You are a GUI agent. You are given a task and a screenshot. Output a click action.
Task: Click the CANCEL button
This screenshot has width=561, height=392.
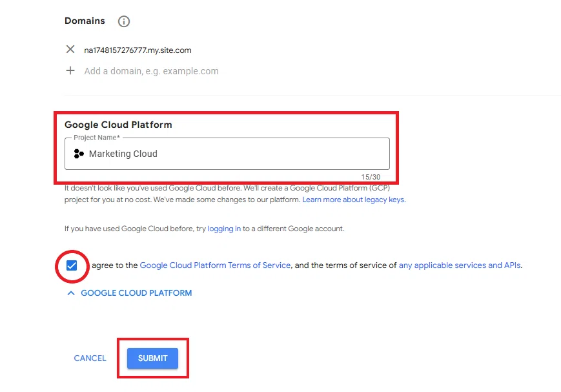(x=90, y=358)
